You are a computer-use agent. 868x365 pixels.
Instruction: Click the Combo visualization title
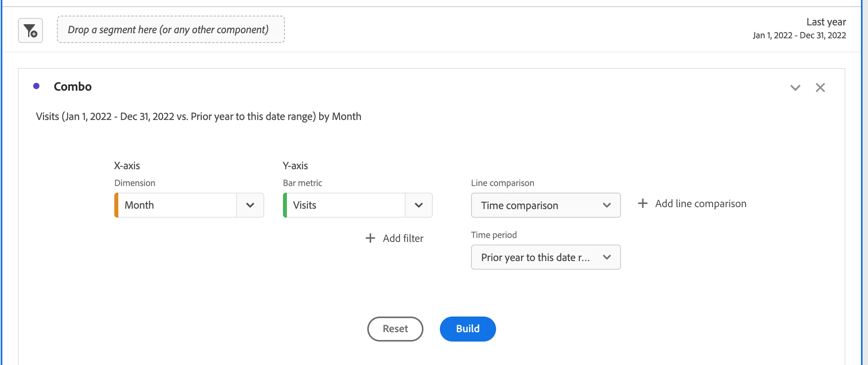point(73,86)
